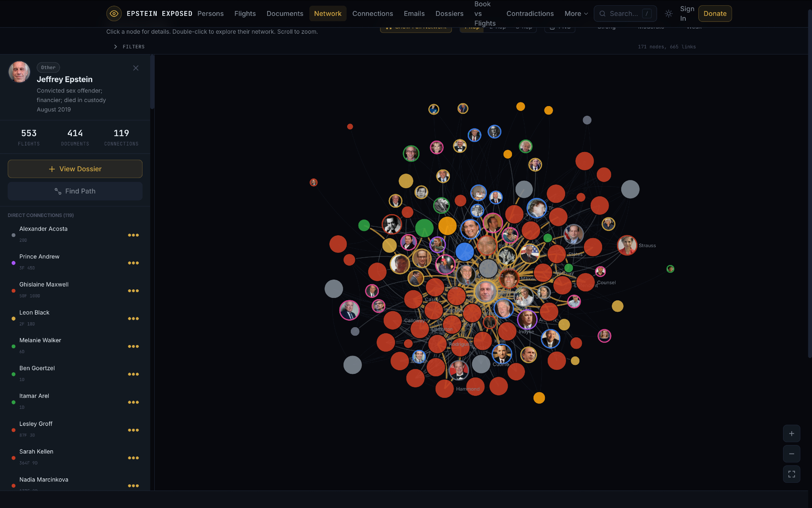Screen dimensions: 812x508
Task: Open options dots for Leon Black
Action: tap(133, 319)
